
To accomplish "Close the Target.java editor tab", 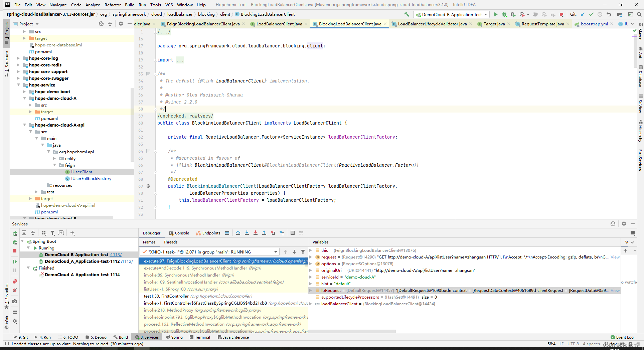I will (509, 24).
